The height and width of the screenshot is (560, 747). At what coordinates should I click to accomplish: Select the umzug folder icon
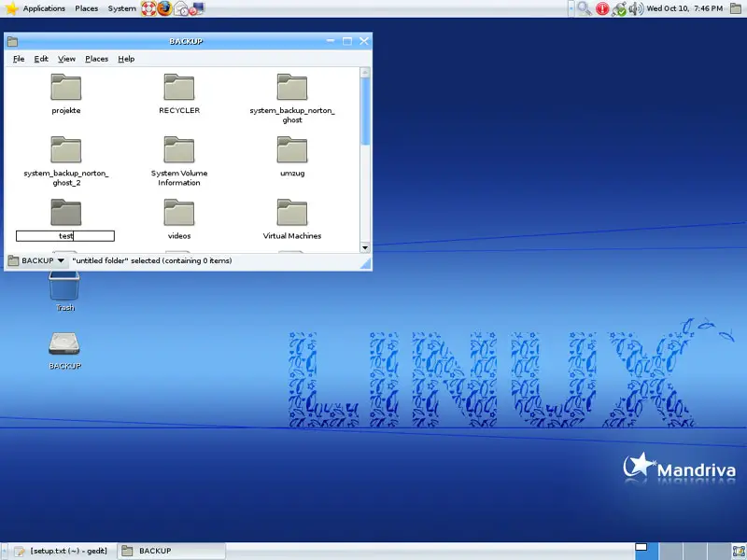click(292, 149)
